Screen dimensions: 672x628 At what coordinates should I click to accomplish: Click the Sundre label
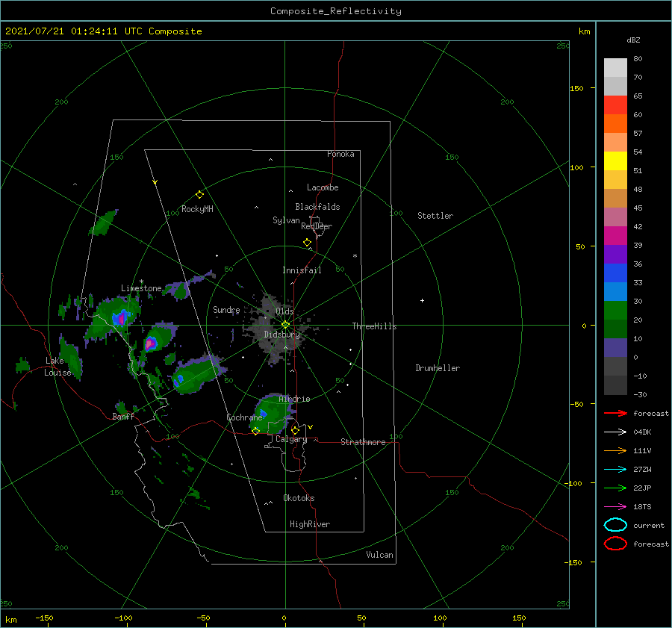click(x=226, y=309)
